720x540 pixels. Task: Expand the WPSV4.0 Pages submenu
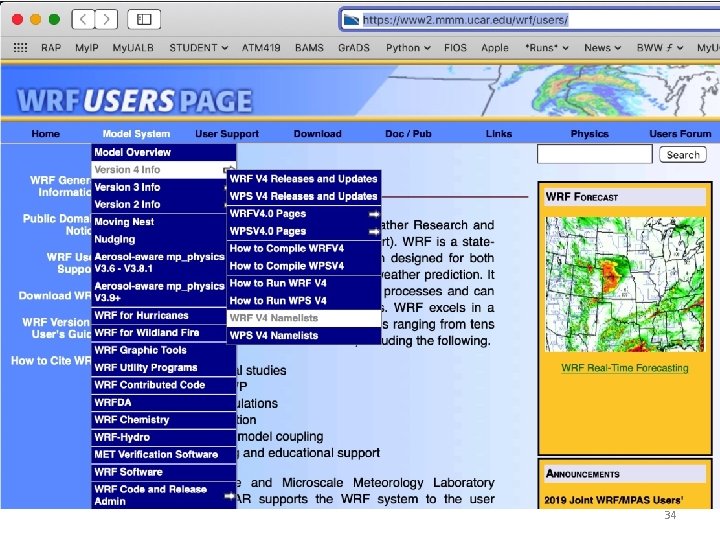pos(304,231)
